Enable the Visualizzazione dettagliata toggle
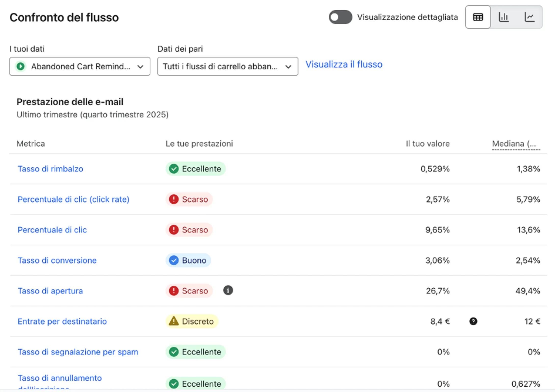The width and height of the screenshot is (555, 392). pos(340,17)
